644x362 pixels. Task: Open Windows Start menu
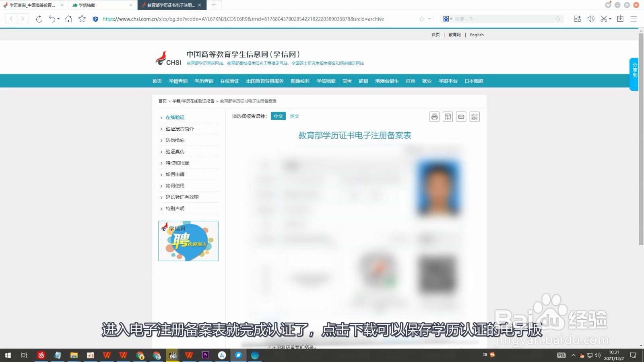[8, 355]
